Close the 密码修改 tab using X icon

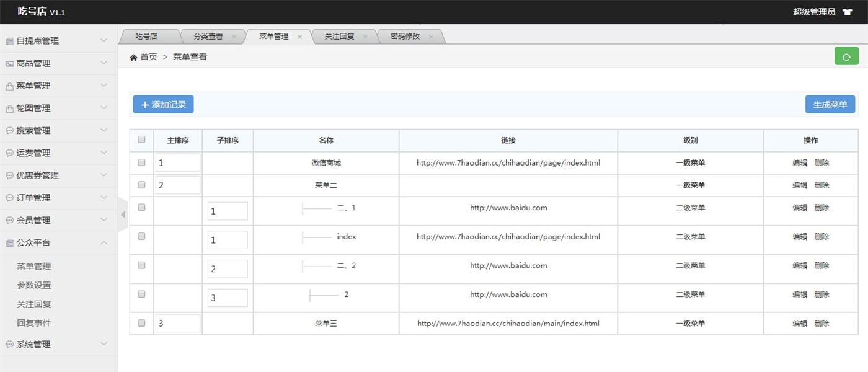point(431,37)
